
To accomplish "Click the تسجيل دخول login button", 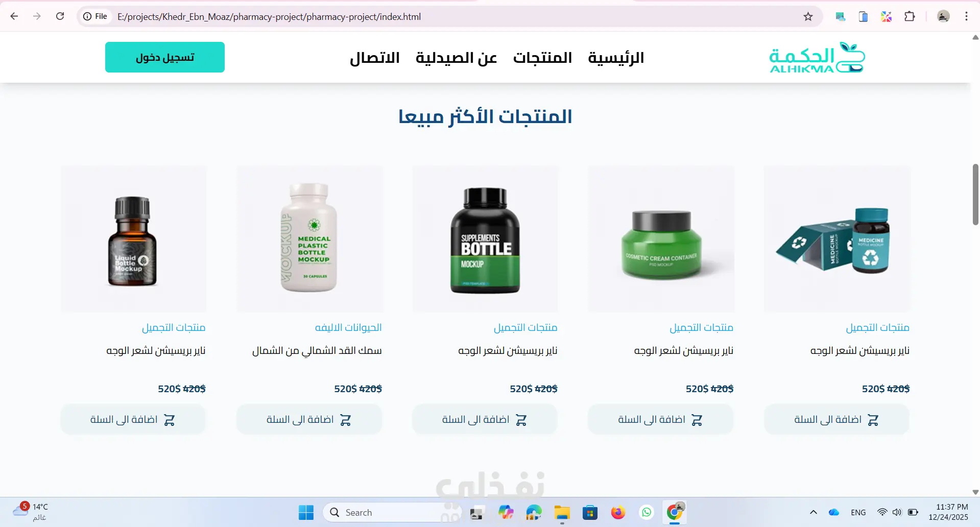I will 165,57.
